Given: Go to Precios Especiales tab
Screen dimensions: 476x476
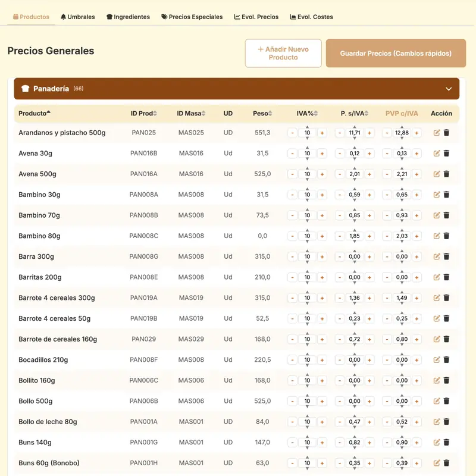Looking at the screenshot, I should (x=192, y=17).
